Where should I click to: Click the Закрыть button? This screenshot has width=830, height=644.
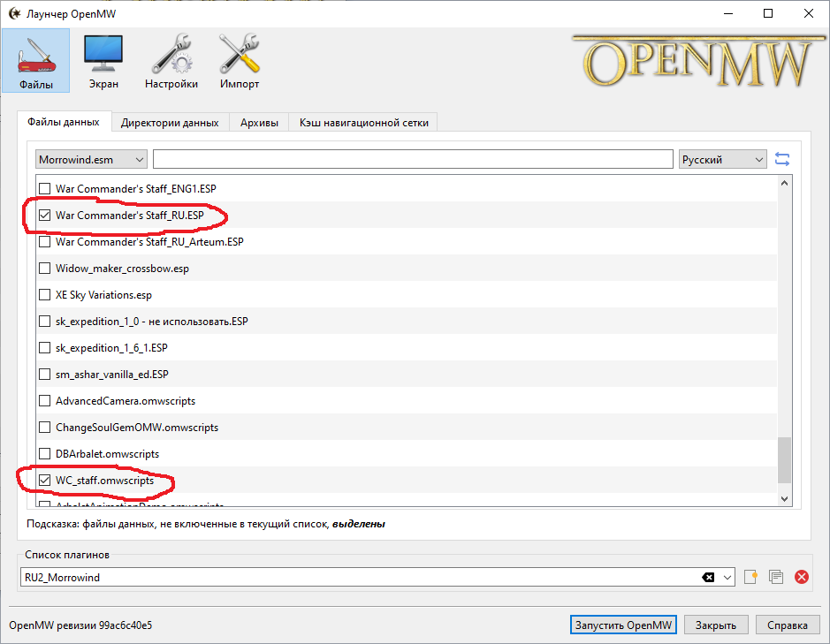(x=716, y=625)
